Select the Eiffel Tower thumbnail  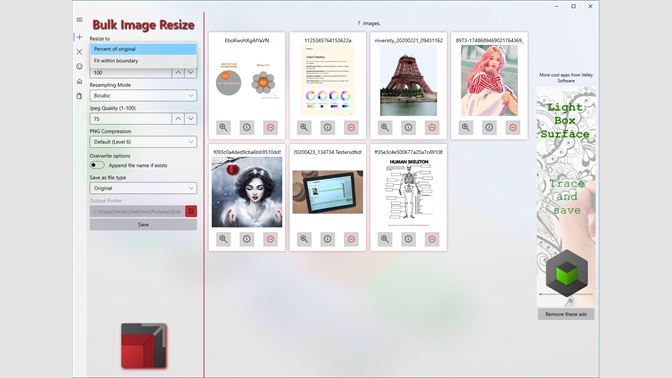(x=408, y=81)
